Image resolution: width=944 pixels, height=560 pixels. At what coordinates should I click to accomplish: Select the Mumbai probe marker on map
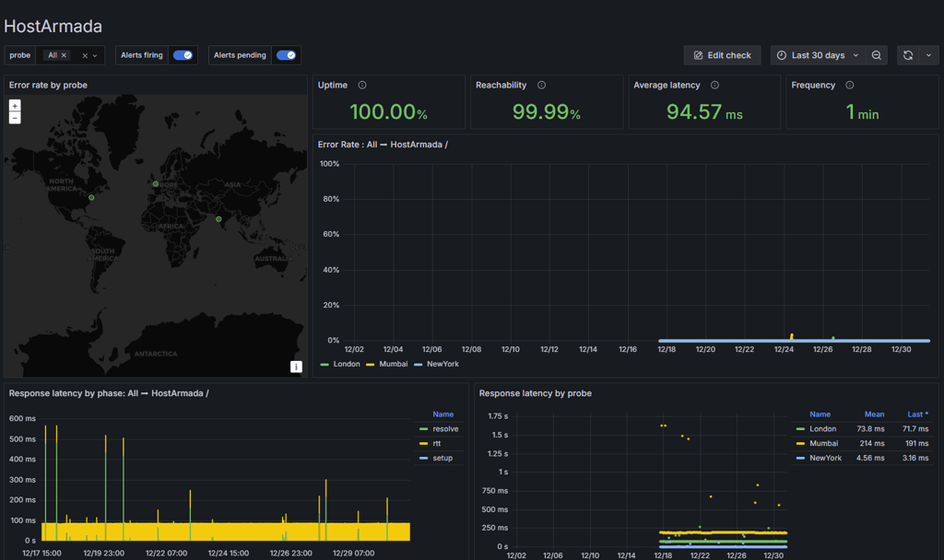point(218,219)
